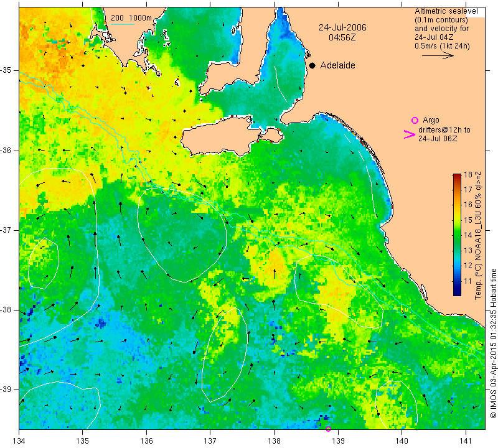498x448 pixels.
Task: Click the '24-Jul 06Z' drifter legend text
Action: 438,138
